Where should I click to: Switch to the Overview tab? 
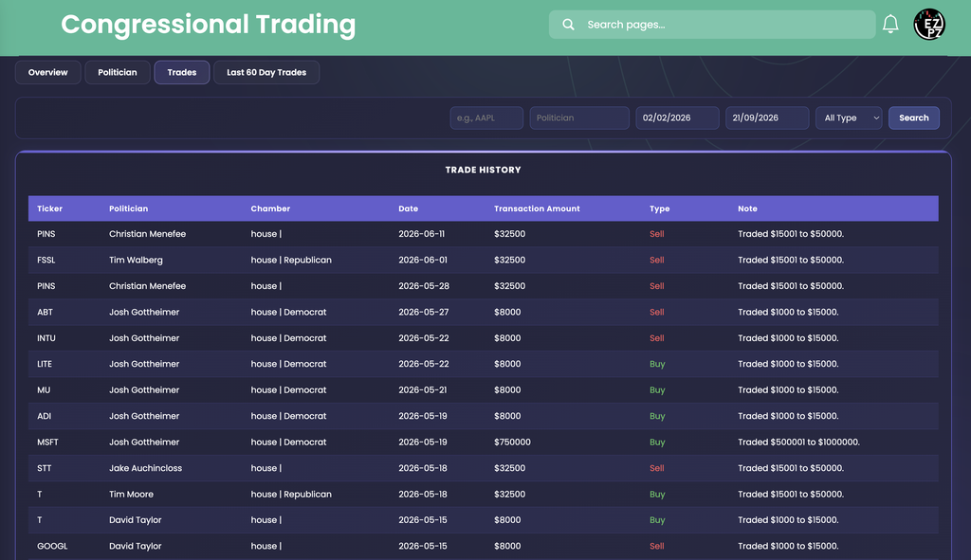47,72
